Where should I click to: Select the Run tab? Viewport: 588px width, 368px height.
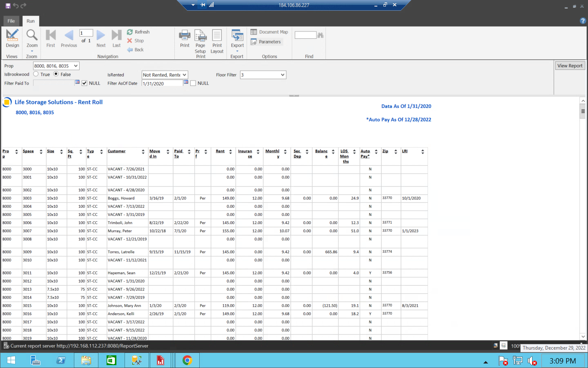click(30, 21)
